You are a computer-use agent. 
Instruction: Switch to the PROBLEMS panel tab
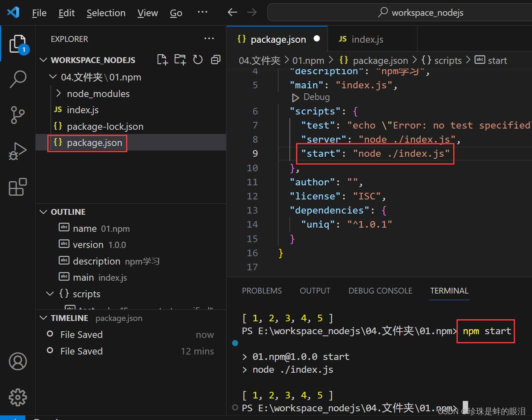point(262,291)
